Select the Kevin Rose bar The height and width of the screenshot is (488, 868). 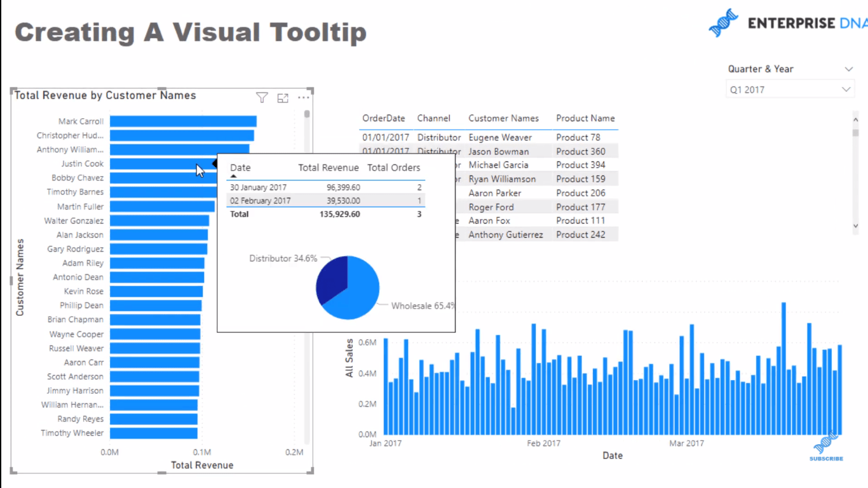pyautogui.click(x=156, y=291)
